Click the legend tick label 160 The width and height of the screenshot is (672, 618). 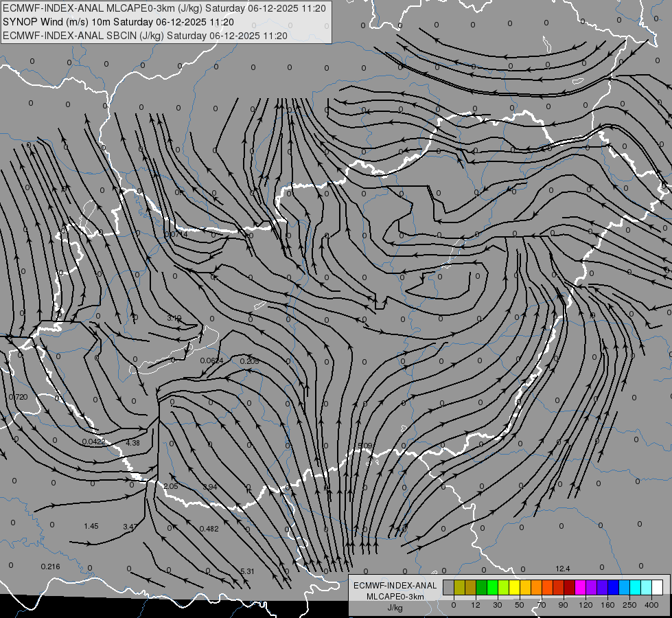pos(607,605)
